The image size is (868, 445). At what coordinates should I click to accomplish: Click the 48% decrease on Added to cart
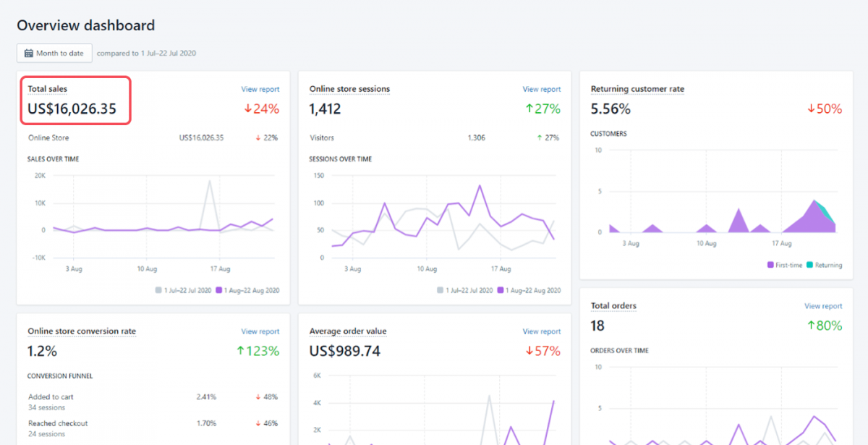266,397
